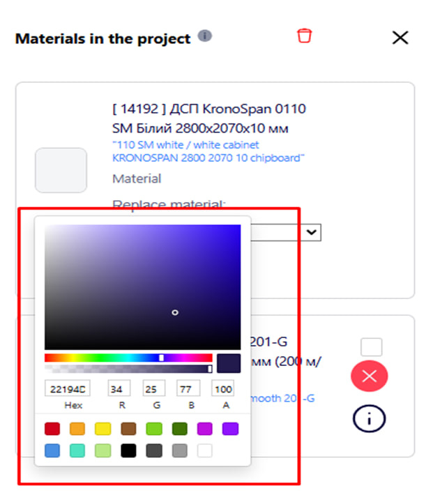Click the red trash delete icon
426x504 pixels.
(304, 36)
